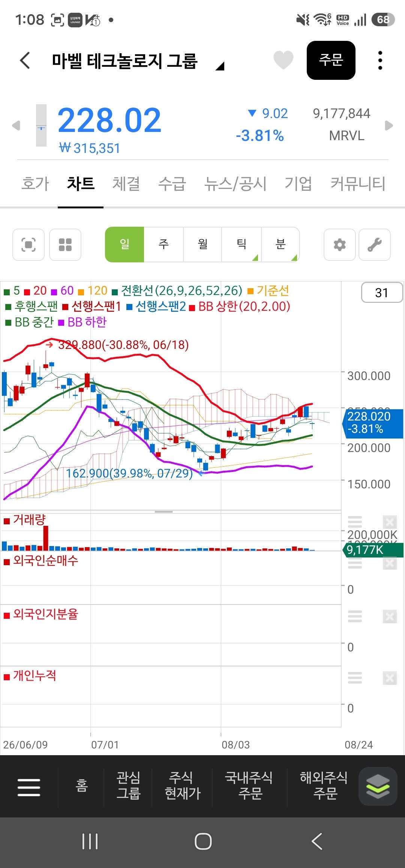
Task: Tap the 개인누적 panel reorder handle
Action: pos(355,678)
